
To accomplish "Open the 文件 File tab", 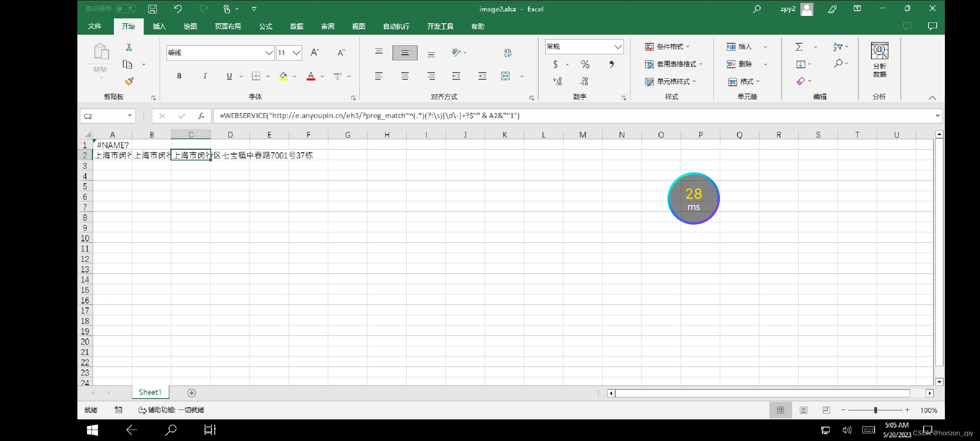I will click(95, 27).
